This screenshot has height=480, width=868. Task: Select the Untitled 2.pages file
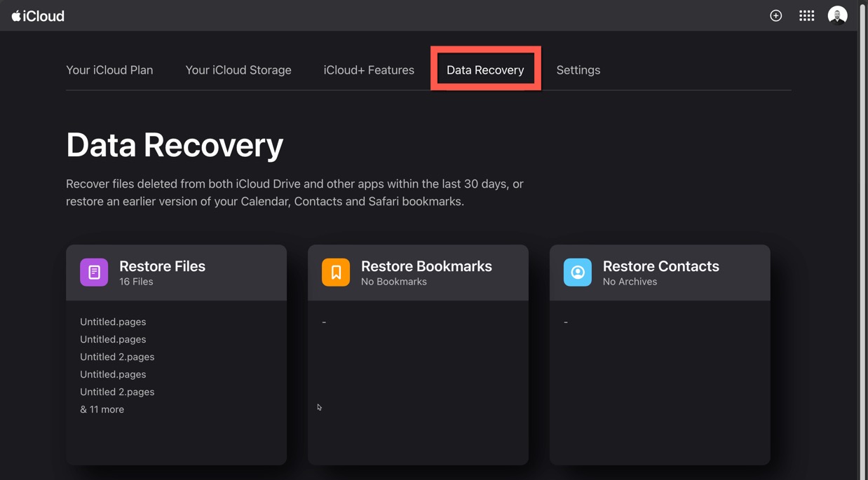click(117, 357)
